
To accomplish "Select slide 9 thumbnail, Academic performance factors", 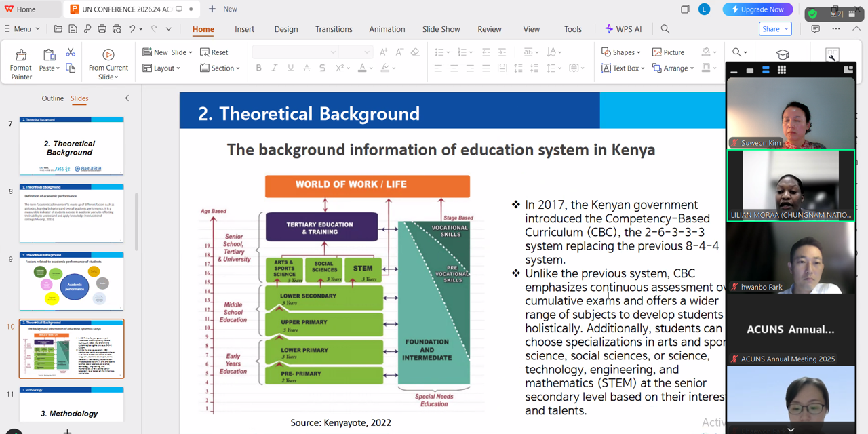I will (71, 281).
